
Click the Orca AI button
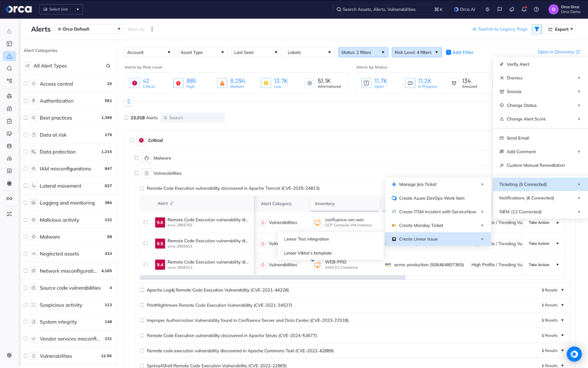tap(464, 9)
